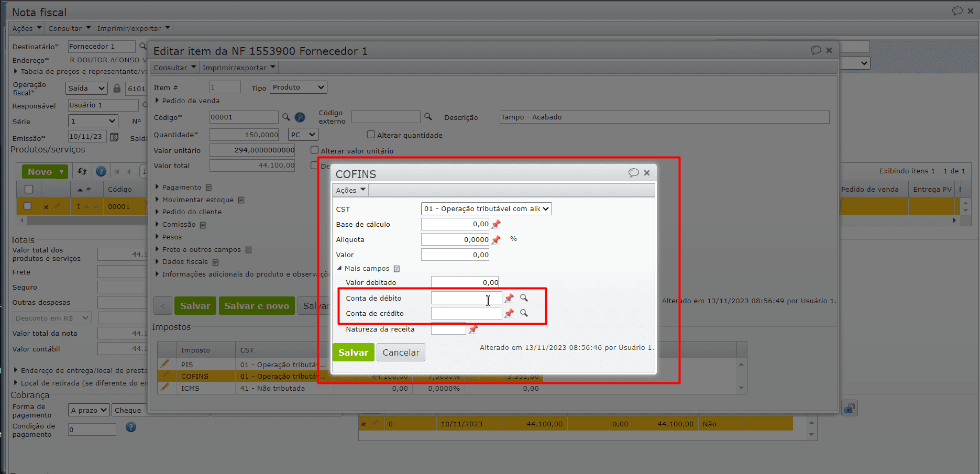Expand the Pedido de venda section
This screenshot has width=980, height=474.
pos(157,101)
